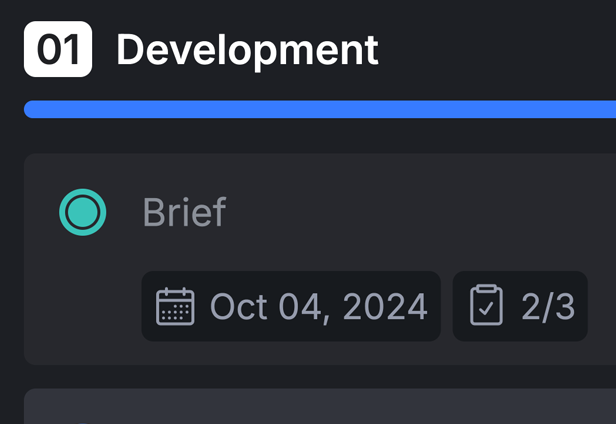
Task: Click the partially visible card below Brief
Action: [x=320, y=406]
